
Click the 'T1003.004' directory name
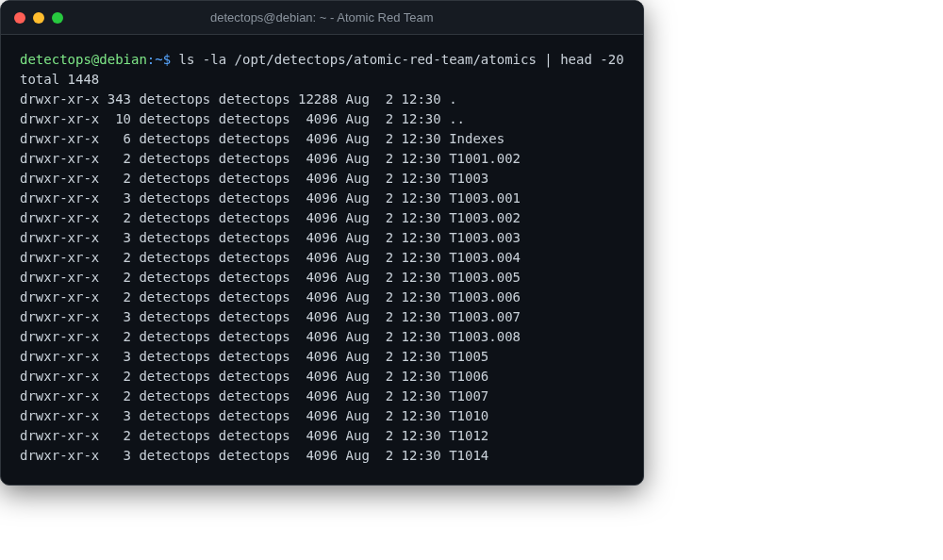pos(485,258)
